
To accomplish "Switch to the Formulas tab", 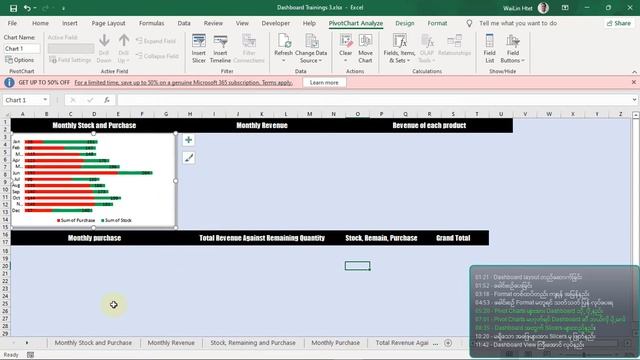I will point(151,23).
